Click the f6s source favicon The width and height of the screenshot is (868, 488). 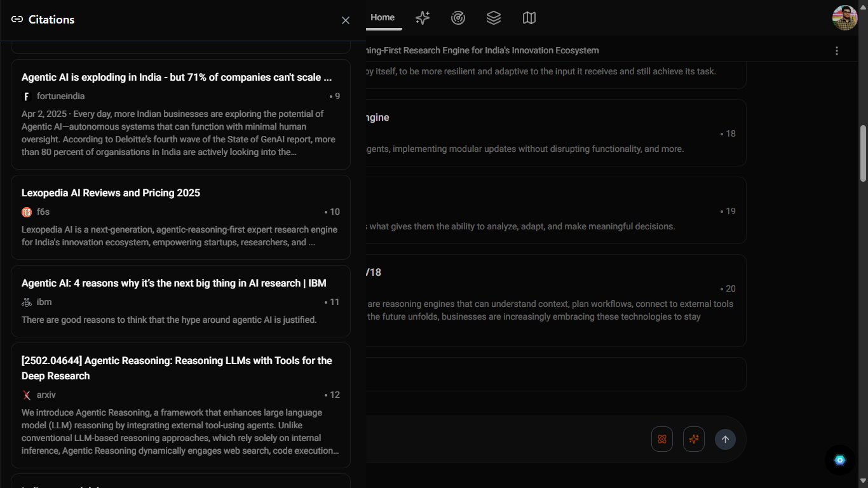(x=27, y=212)
